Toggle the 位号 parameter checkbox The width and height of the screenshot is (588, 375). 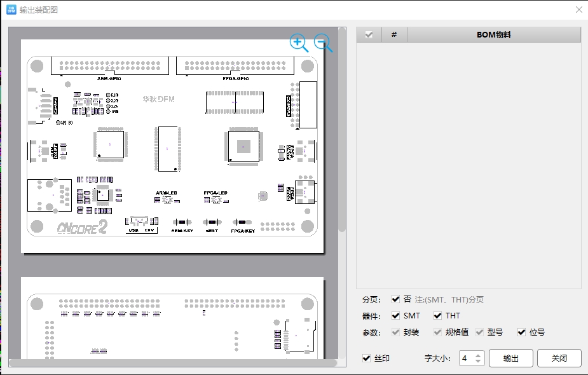point(522,332)
